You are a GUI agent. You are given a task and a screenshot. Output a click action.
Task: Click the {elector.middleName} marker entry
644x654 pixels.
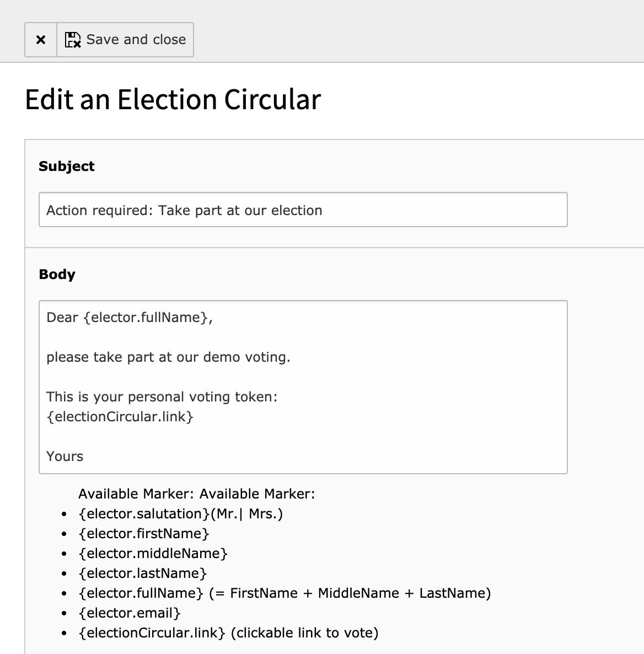[153, 553]
